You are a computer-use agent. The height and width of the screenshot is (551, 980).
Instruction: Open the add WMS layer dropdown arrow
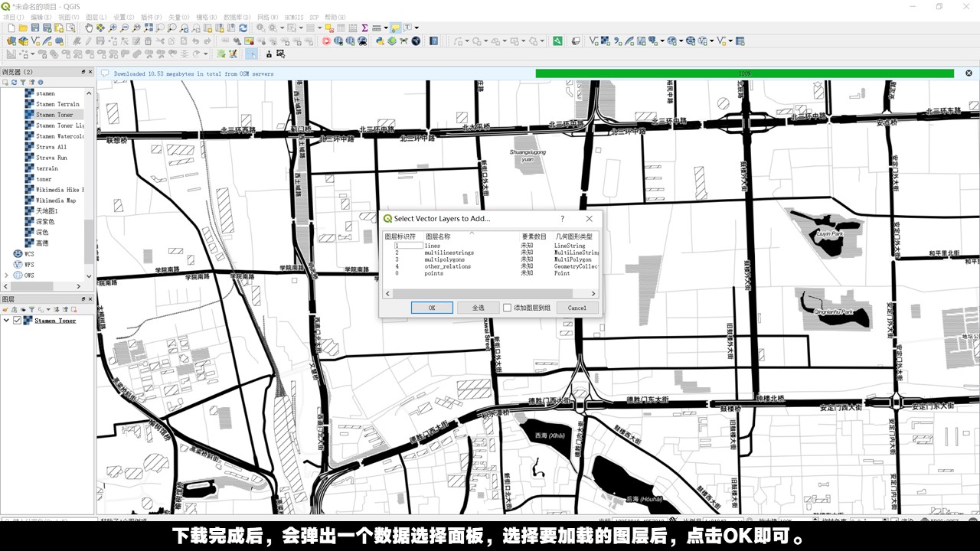(681, 41)
